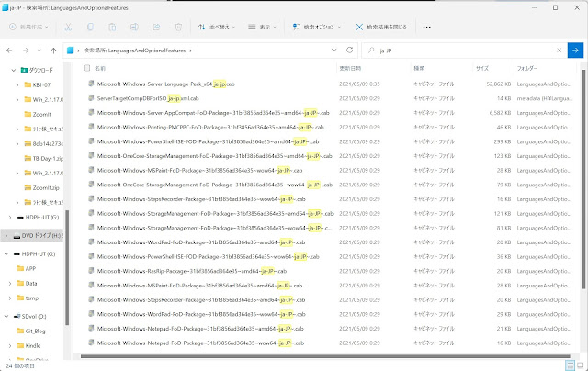Select Microsoft-Windows-Notepad-FoD-Package amd64 ja-JP file
The image size is (588, 371).
click(x=200, y=328)
